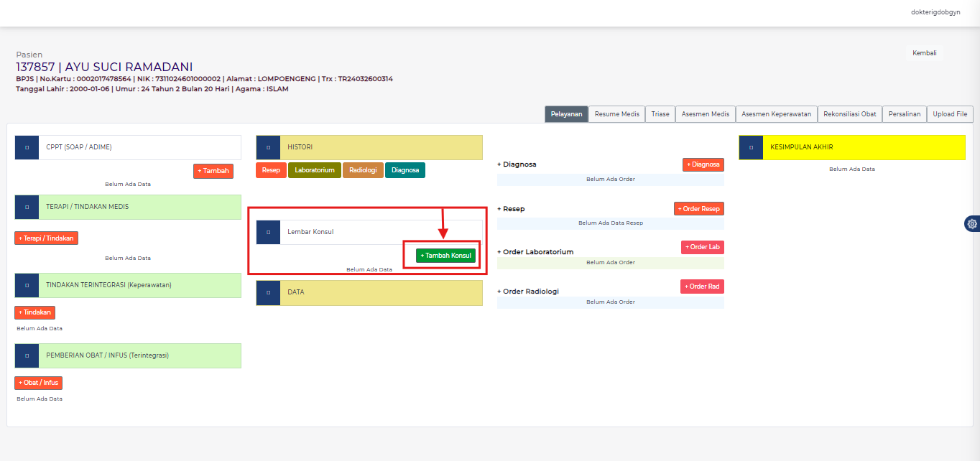Select the Triase tab
Screen dimensions: 980x461
point(660,114)
